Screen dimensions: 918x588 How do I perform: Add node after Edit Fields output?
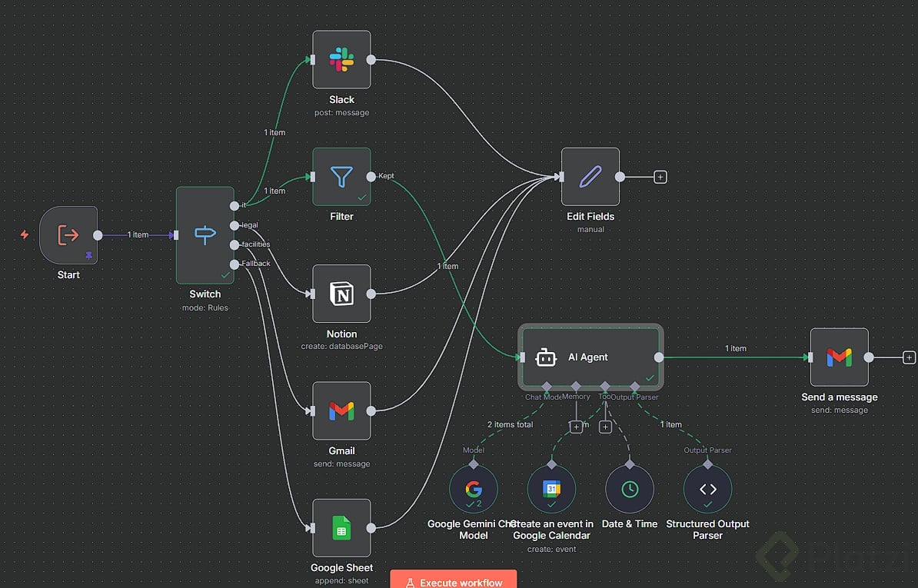660,177
